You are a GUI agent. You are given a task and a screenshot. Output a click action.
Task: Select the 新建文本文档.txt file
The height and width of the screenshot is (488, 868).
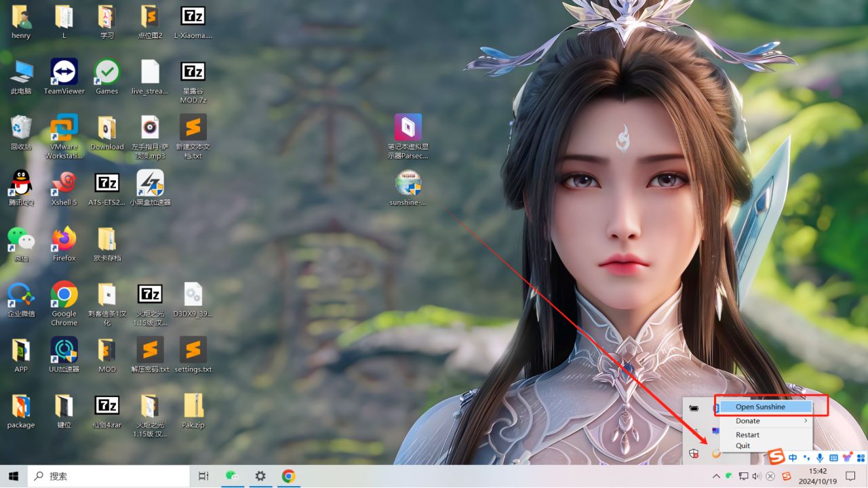(193, 138)
